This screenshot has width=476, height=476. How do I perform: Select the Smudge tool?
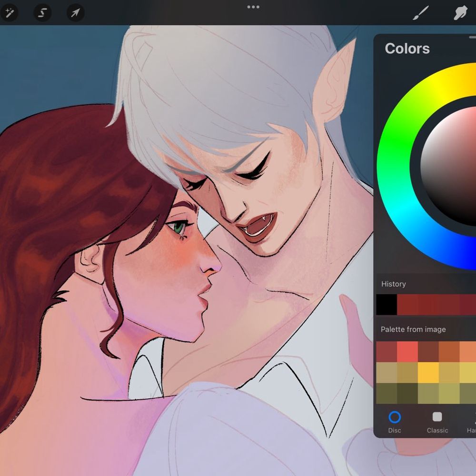[x=460, y=13]
